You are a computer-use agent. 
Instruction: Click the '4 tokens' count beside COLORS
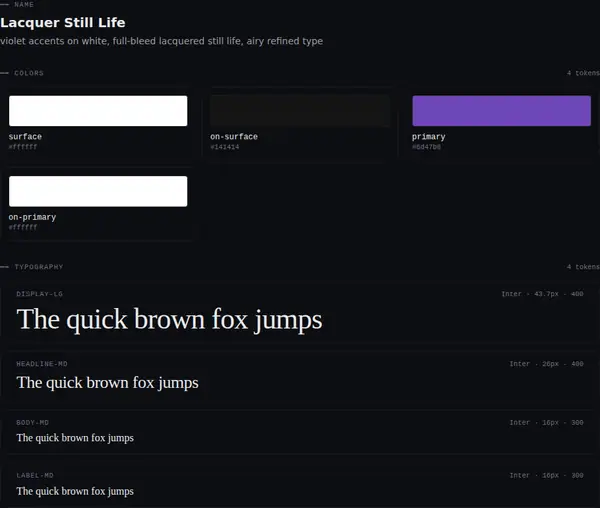(583, 73)
